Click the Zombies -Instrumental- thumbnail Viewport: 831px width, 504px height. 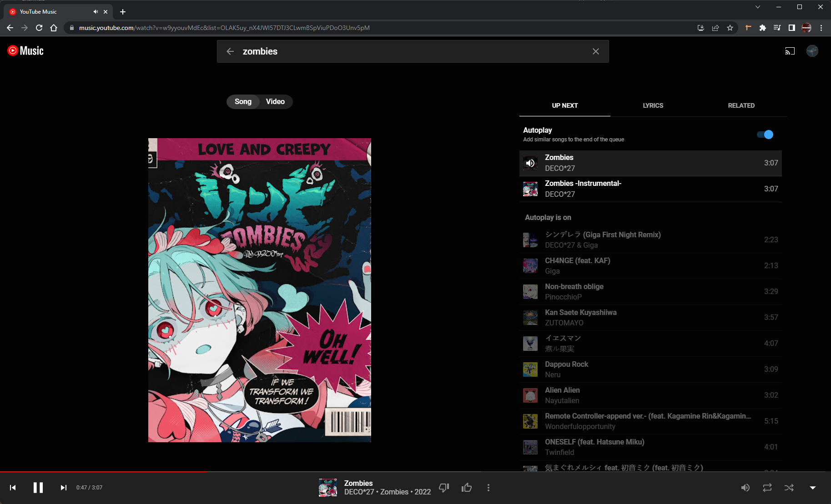pos(530,189)
